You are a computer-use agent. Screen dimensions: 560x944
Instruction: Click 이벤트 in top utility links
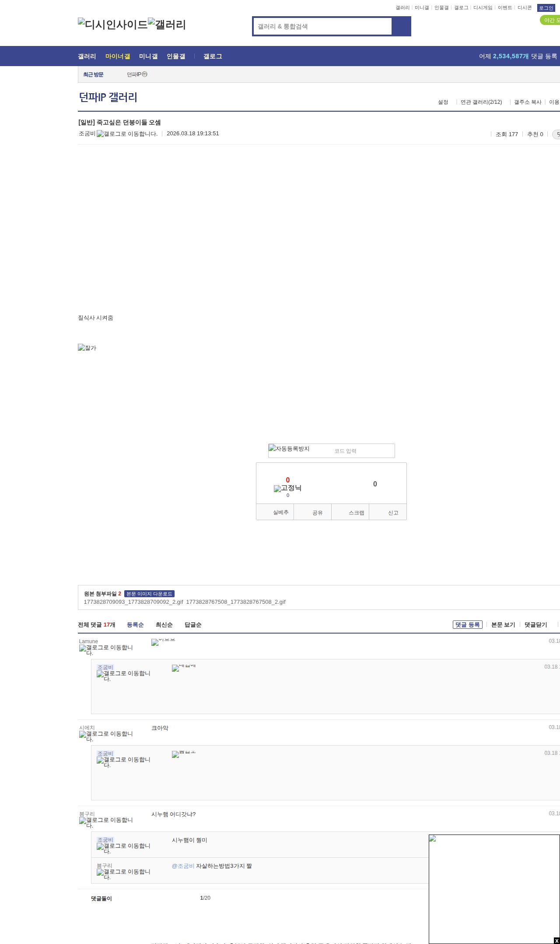pyautogui.click(x=505, y=8)
